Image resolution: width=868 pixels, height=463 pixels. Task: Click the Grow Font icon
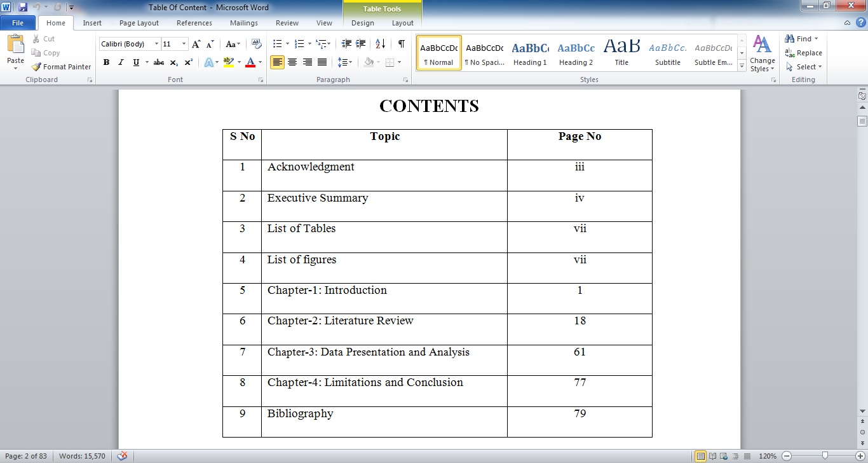pyautogui.click(x=196, y=44)
